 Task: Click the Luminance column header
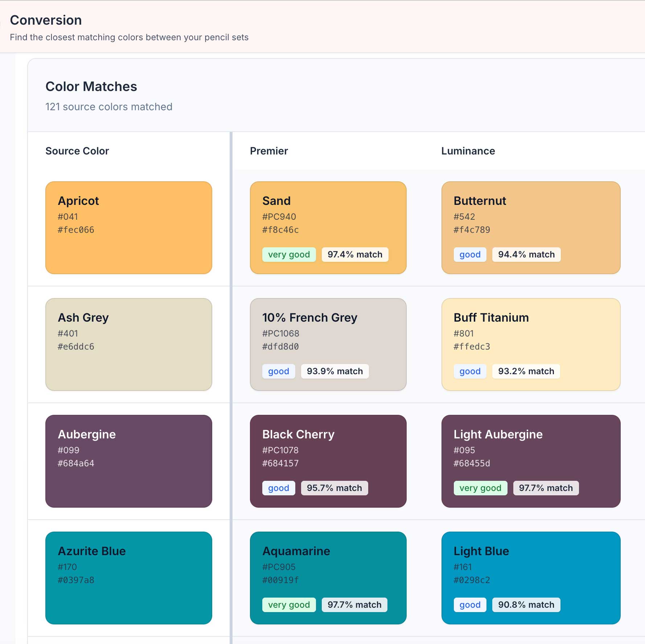tap(468, 151)
